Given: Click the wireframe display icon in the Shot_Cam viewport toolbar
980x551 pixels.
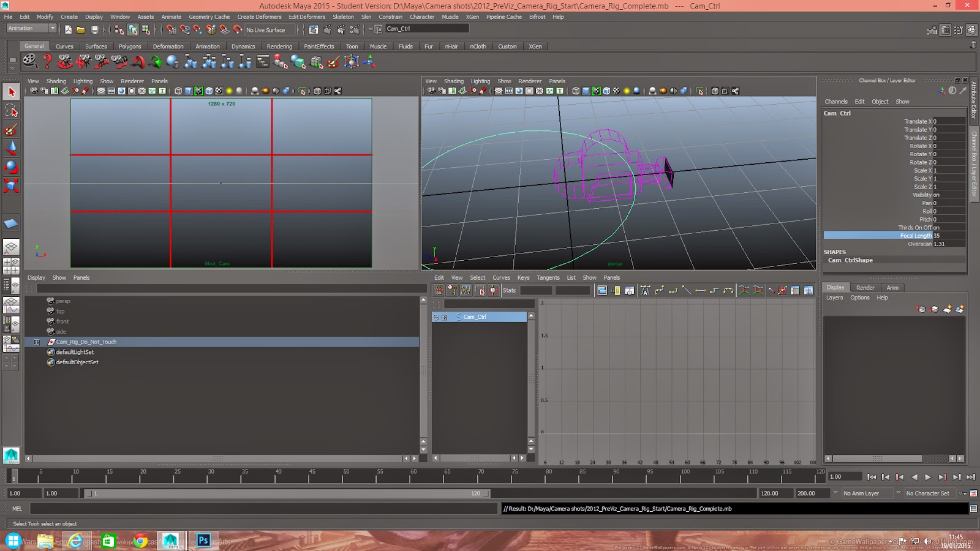Looking at the screenshot, I should click(x=176, y=91).
